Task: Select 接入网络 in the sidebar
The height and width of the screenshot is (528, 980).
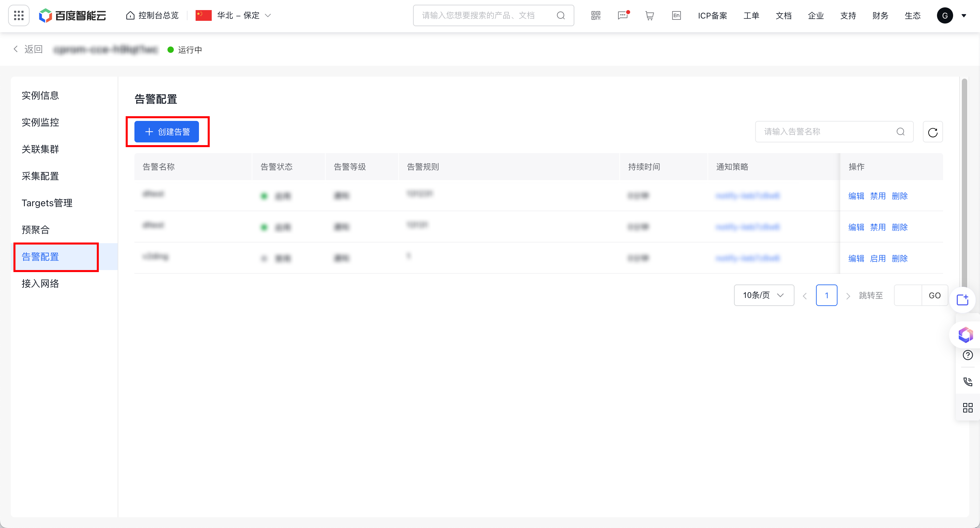Action: tap(40, 283)
